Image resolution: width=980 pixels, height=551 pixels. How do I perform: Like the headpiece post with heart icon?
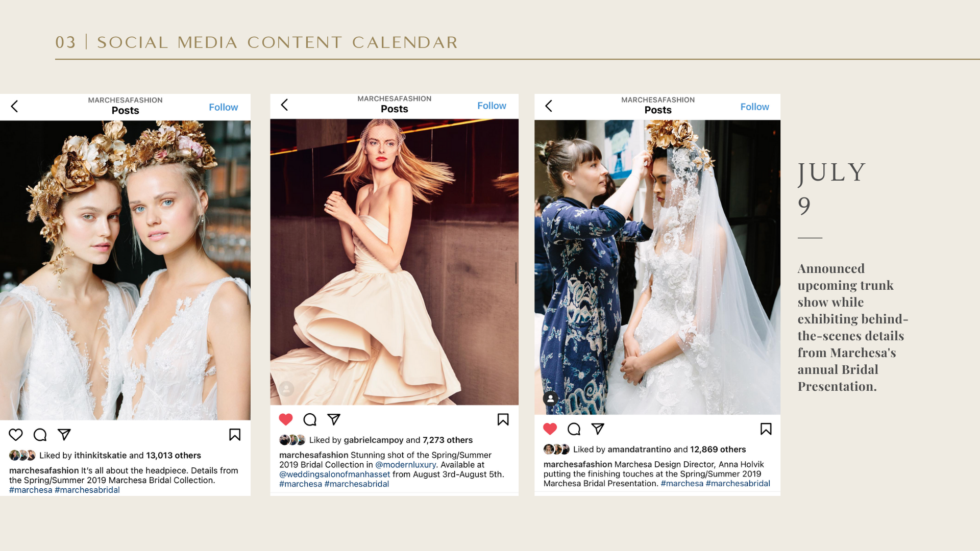(16, 435)
